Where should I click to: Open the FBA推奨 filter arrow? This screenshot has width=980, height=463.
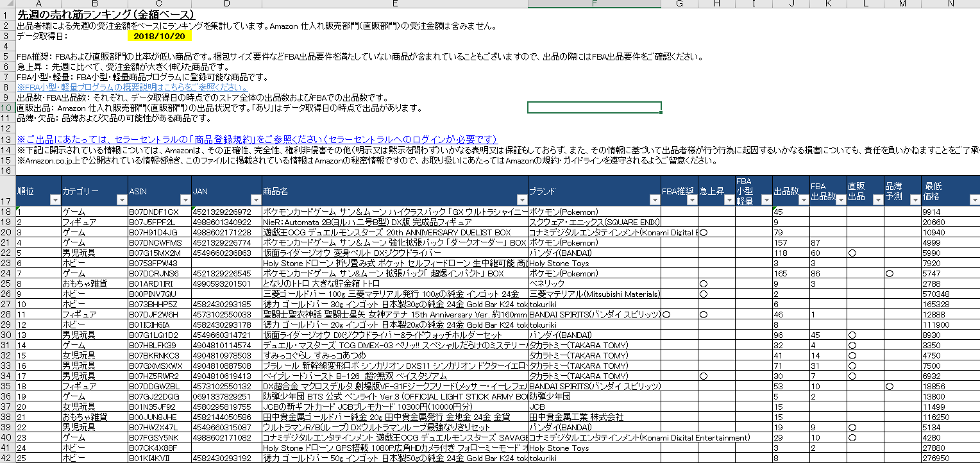click(691, 200)
